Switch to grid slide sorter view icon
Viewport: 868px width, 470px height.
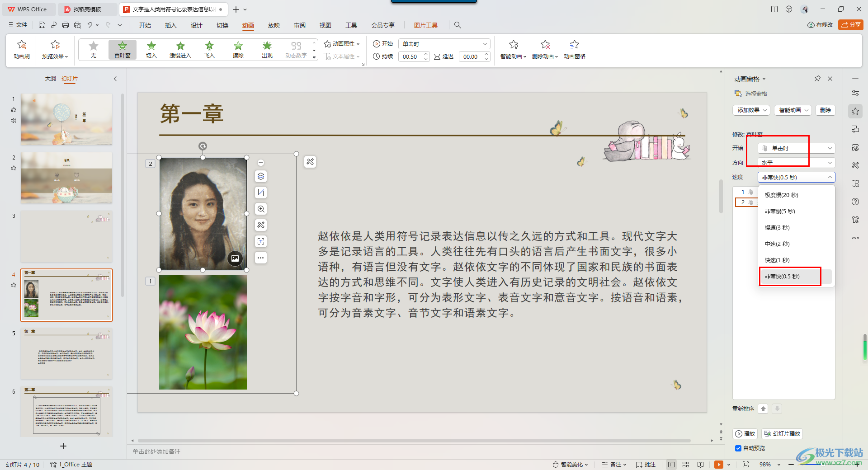pos(686,465)
